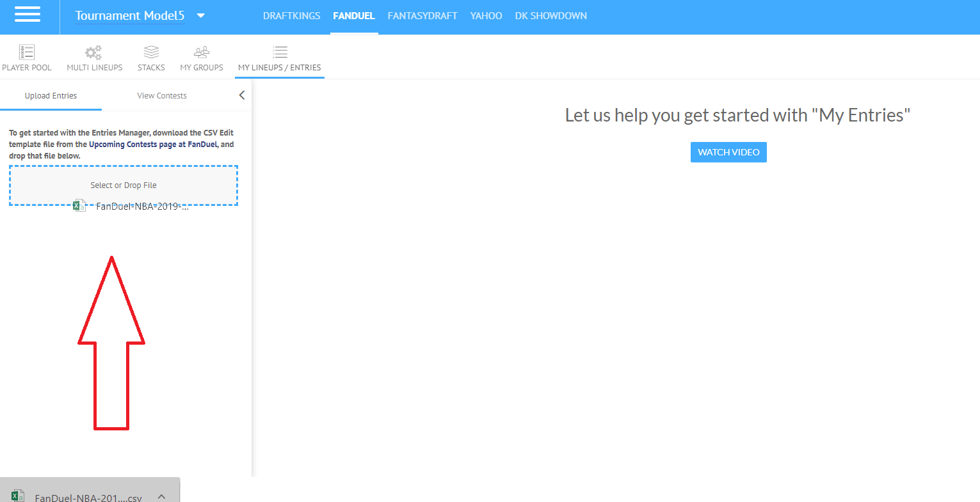
Task: Open the MY LINEUPS / ENTRIES label
Action: click(280, 67)
